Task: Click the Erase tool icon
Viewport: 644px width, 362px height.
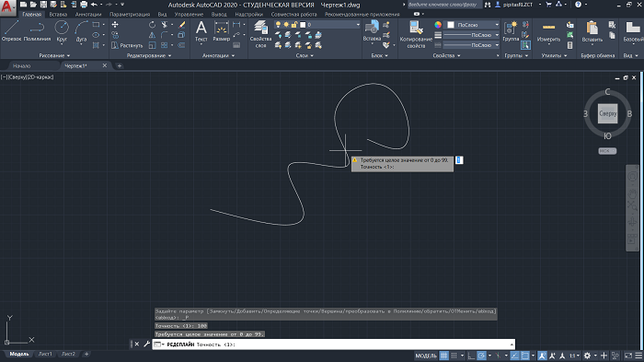Action: click(182, 25)
